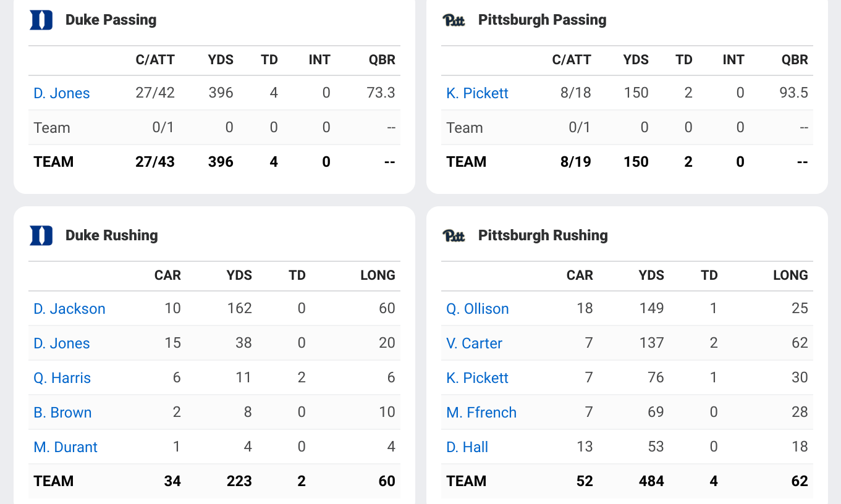
Task: Open Q. Ollison's player page
Action: coord(478,309)
